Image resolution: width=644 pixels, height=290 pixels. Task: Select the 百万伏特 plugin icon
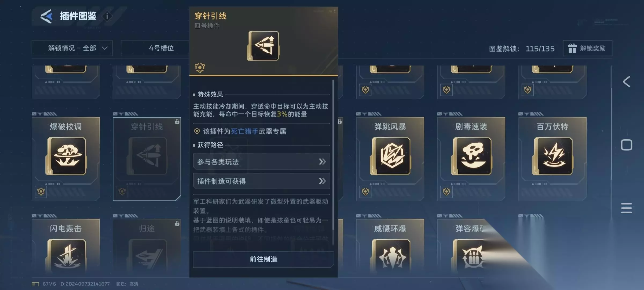click(552, 156)
